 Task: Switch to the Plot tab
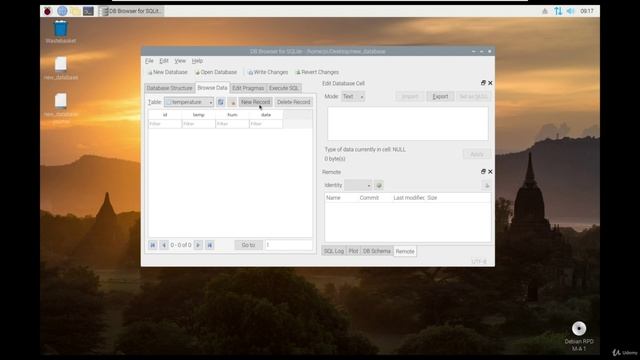353,251
